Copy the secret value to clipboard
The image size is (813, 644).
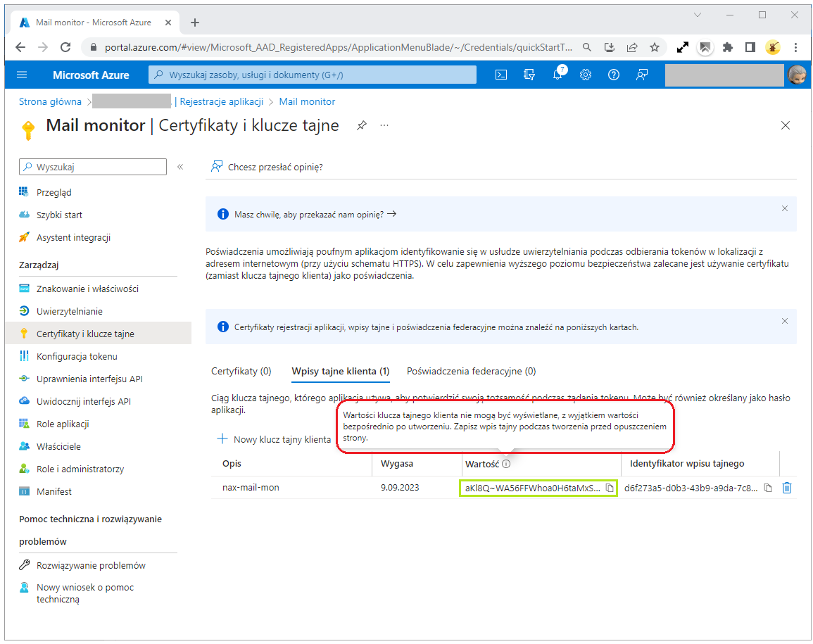[x=610, y=488]
